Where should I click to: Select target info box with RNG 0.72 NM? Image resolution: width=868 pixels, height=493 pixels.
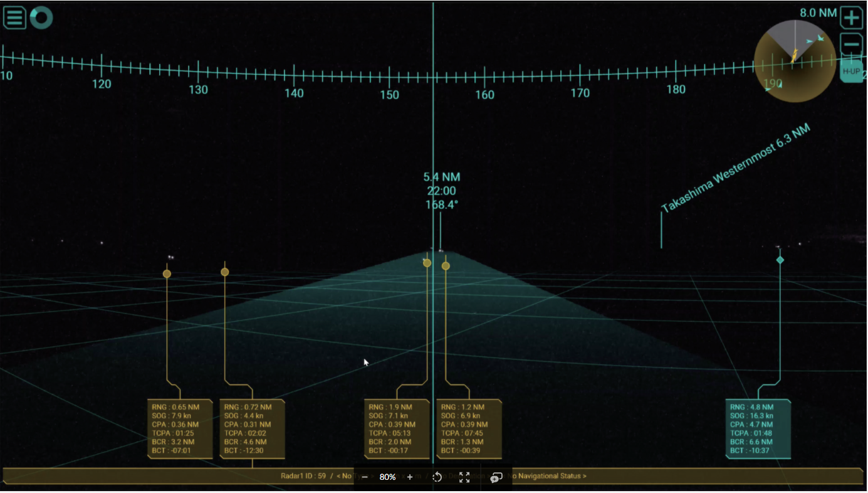pos(252,429)
